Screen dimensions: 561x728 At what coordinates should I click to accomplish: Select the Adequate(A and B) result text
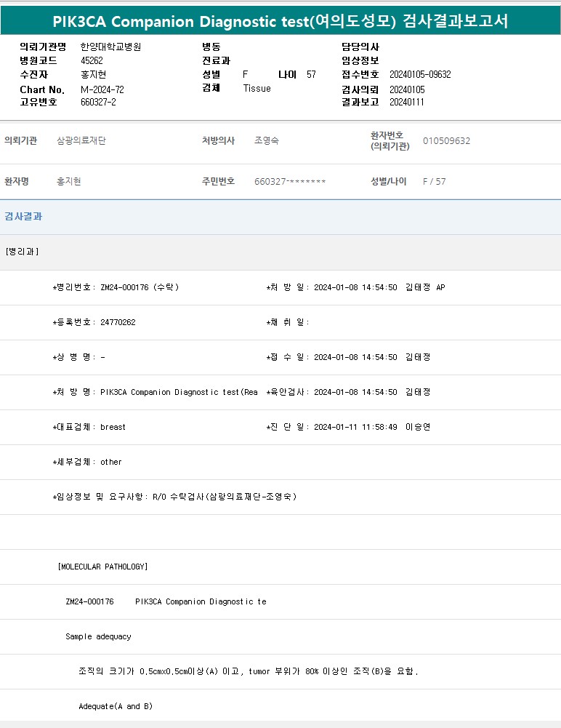(x=116, y=706)
